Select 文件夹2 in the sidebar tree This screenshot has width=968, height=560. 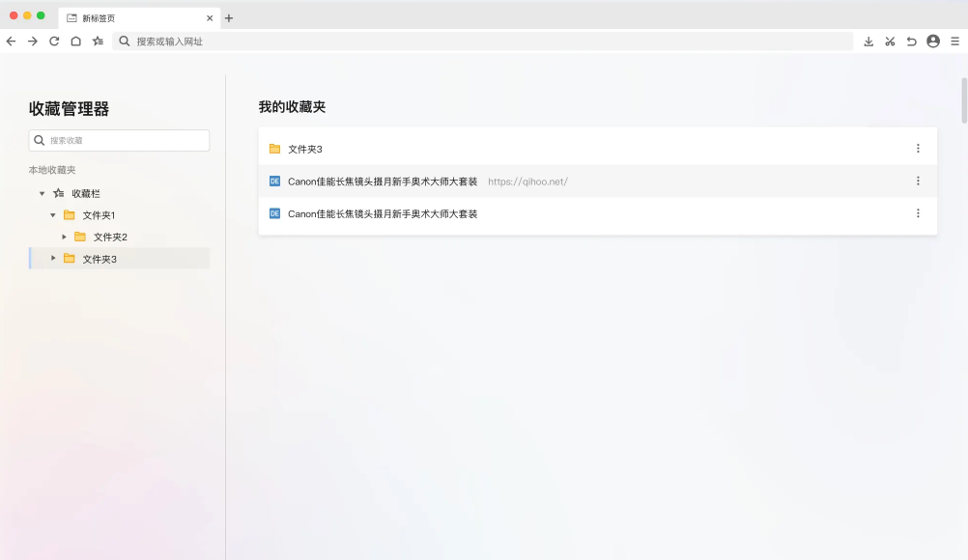point(110,238)
